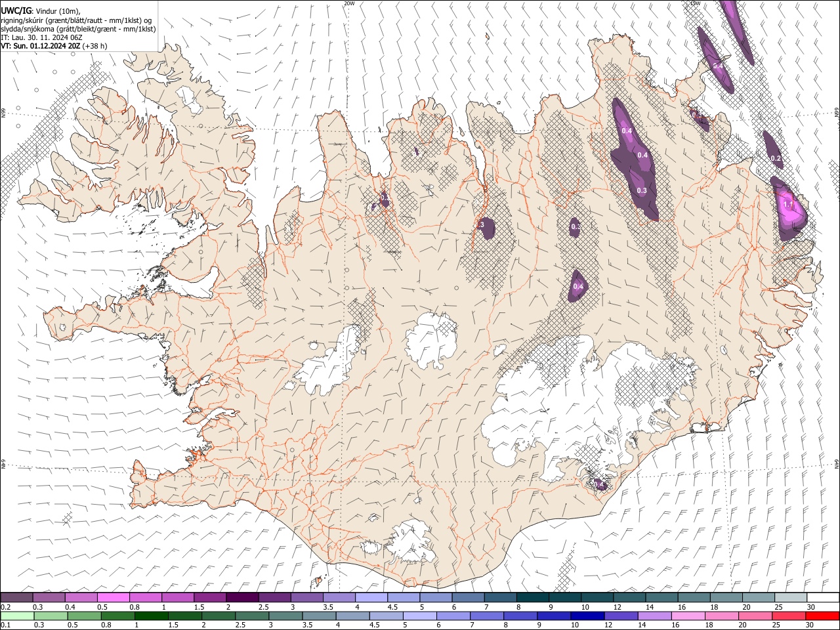840x630 pixels.
Task: Click the '2.5' label on lower legend row
Action: click(240, 625)
